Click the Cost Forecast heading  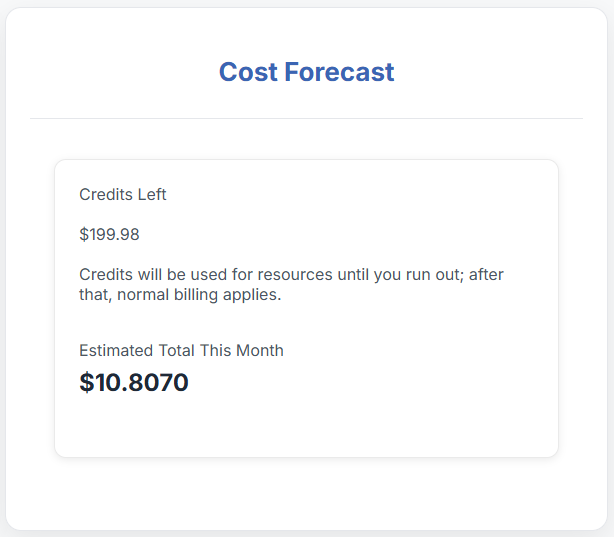306,72
